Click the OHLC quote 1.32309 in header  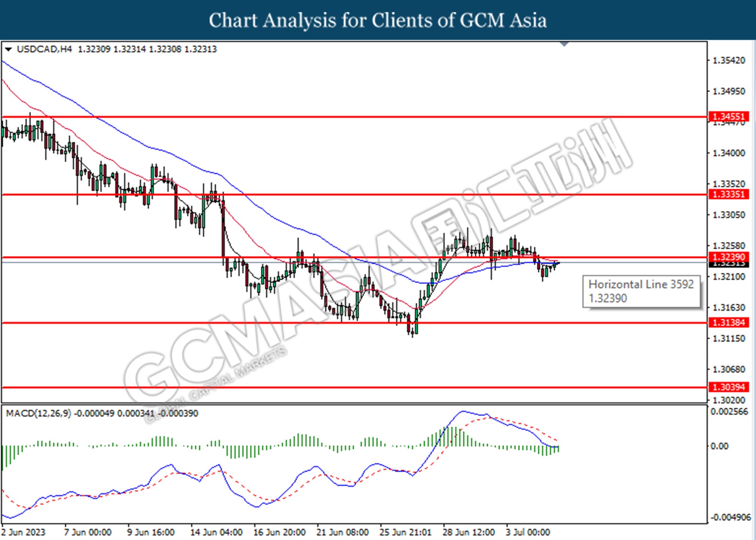94,49
